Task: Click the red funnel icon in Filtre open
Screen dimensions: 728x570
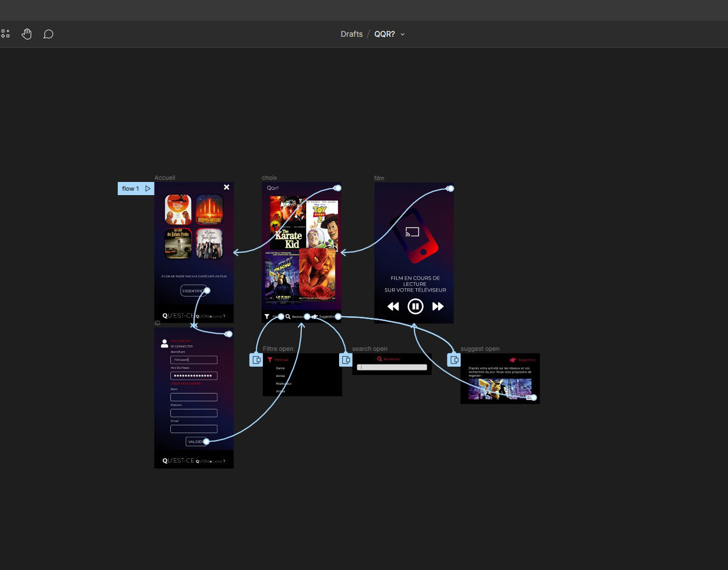Action: (x=270, y=360)
